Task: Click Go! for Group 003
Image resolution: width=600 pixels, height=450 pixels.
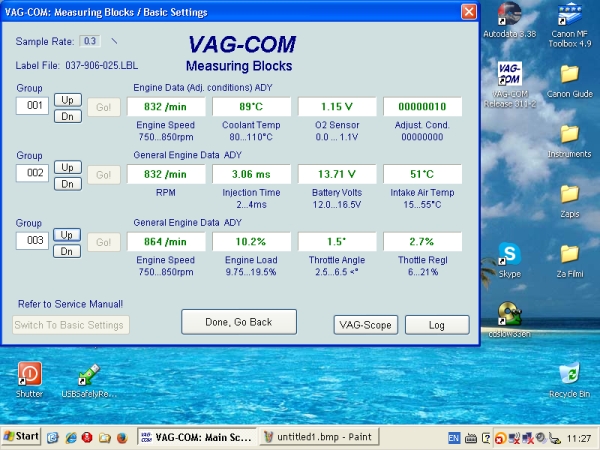Action: click(x=104, y=242)
